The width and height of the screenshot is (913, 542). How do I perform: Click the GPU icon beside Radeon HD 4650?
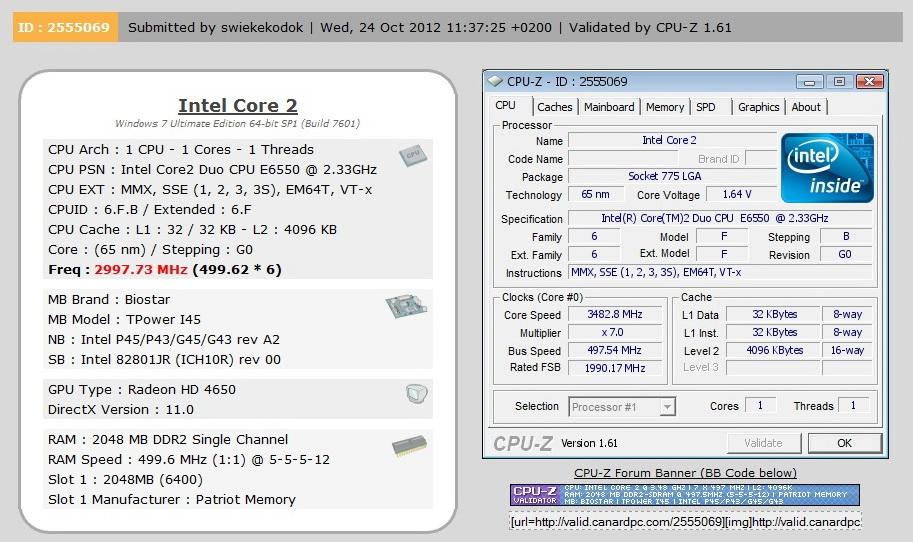pyautogui.click(x=417, y=394)
